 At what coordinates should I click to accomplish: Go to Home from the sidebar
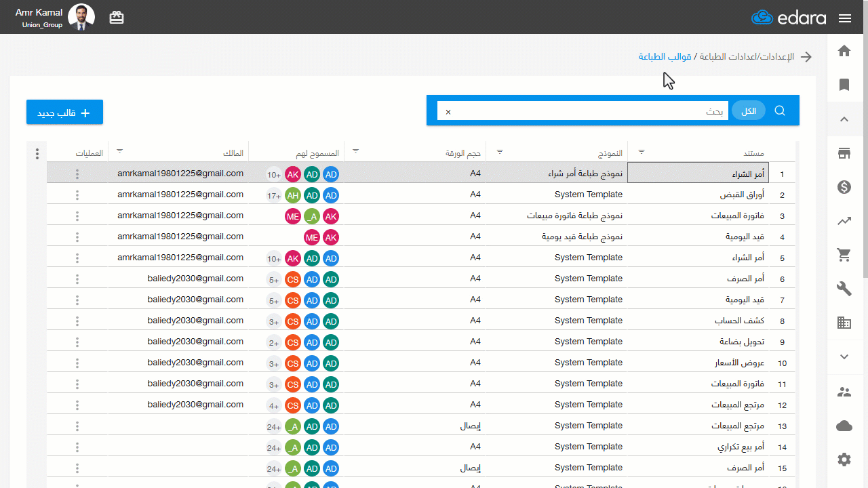point(844,51)
